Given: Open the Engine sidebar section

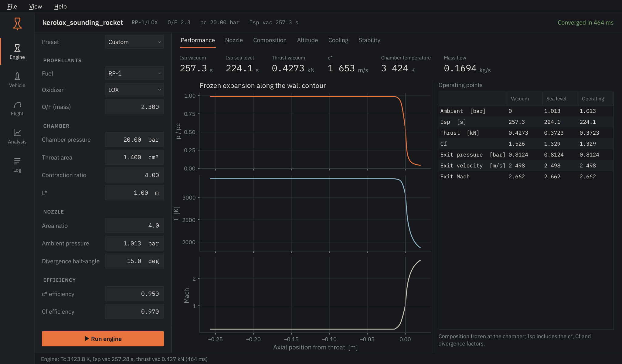Looking at the screenshot, I should tap(17, 52).
